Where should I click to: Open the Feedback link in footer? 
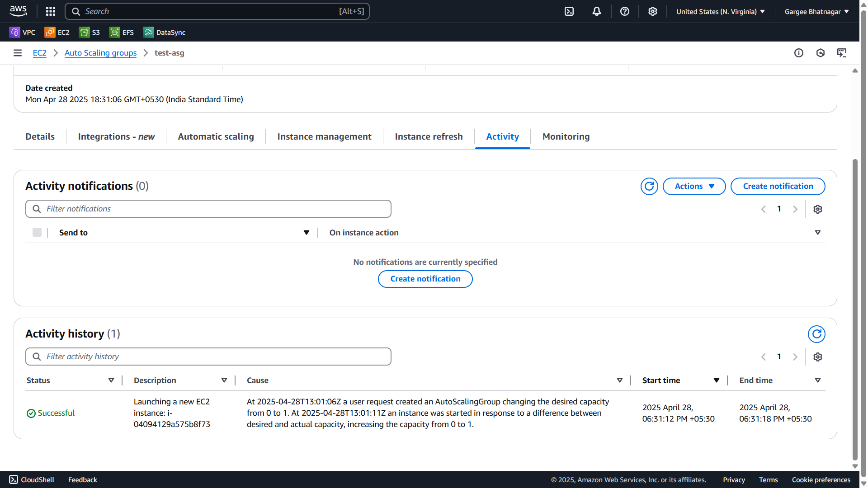(x=82, y=479)
